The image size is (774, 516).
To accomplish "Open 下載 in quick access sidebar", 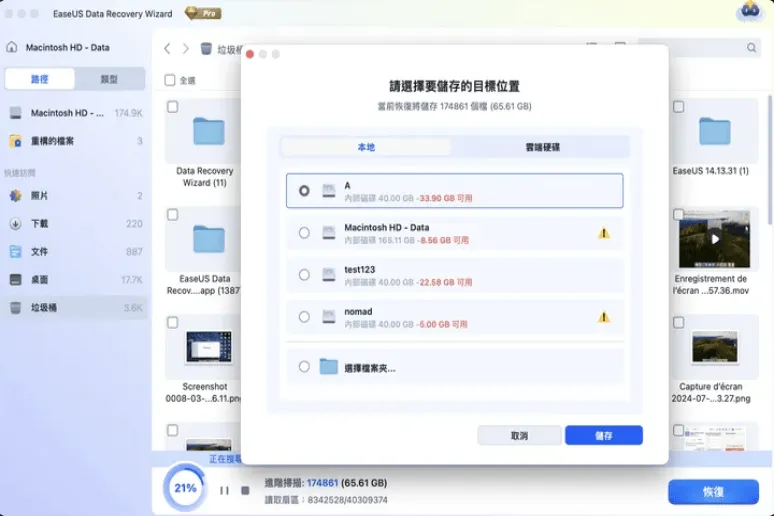I will (x=40, y=224).
